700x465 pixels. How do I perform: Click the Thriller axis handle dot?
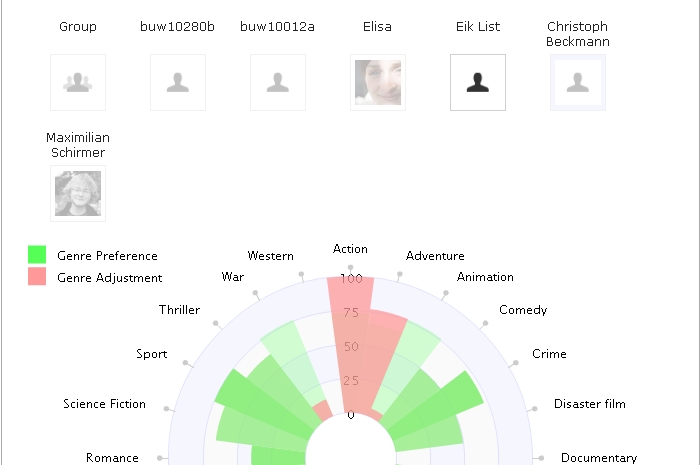(x=216, y=323)
